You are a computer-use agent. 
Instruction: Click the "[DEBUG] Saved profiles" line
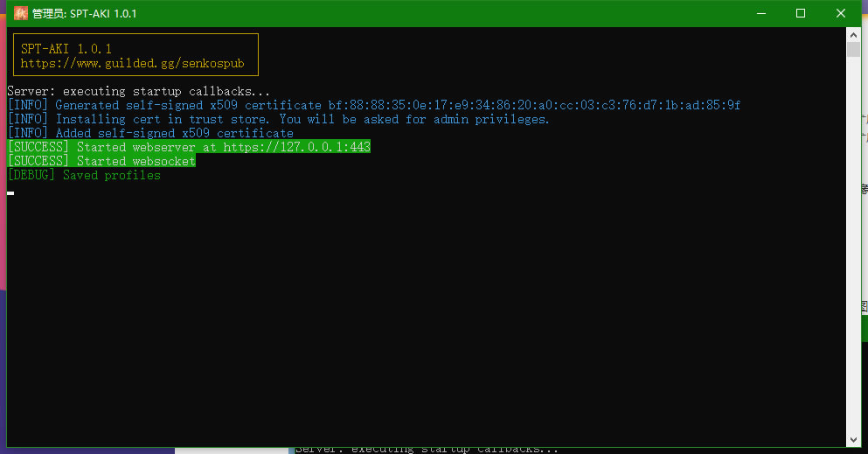pos(84,176)
